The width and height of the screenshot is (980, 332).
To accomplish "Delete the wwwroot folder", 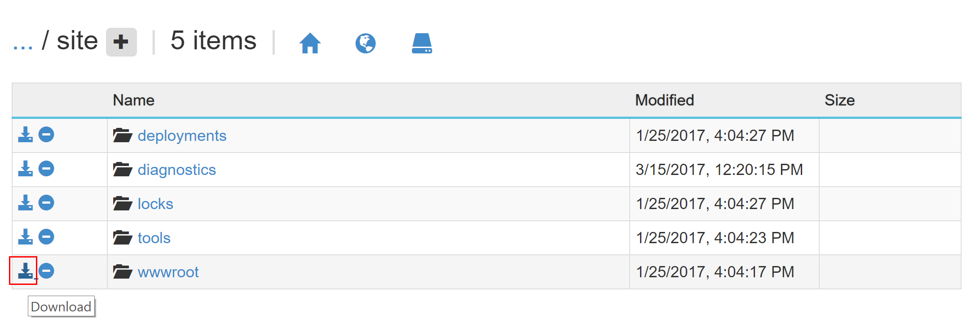I will [x=46, y=271].
